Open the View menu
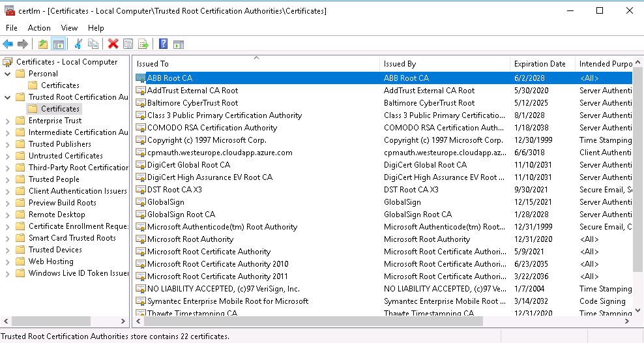This screenshot has height=343, width=644. point(69,28)
